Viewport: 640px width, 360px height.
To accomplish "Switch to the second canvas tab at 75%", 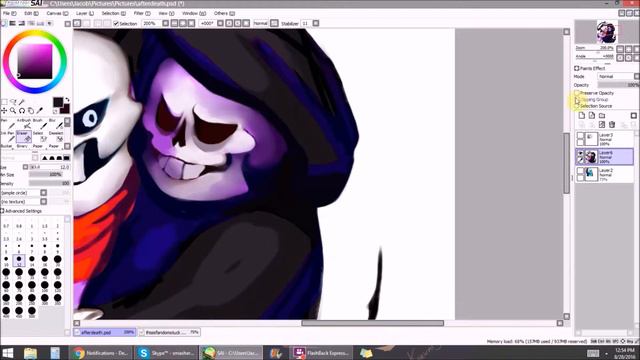I will pyautogui.click(x=169, y=332).
